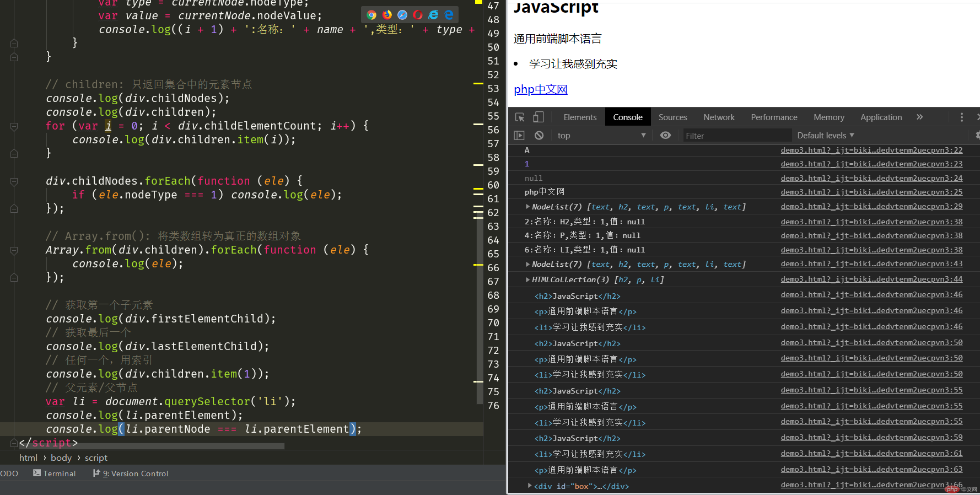The width and height of the screenshot is (980, 495).
Task: Open the Default levels dropdown
Action: [826, 135]
